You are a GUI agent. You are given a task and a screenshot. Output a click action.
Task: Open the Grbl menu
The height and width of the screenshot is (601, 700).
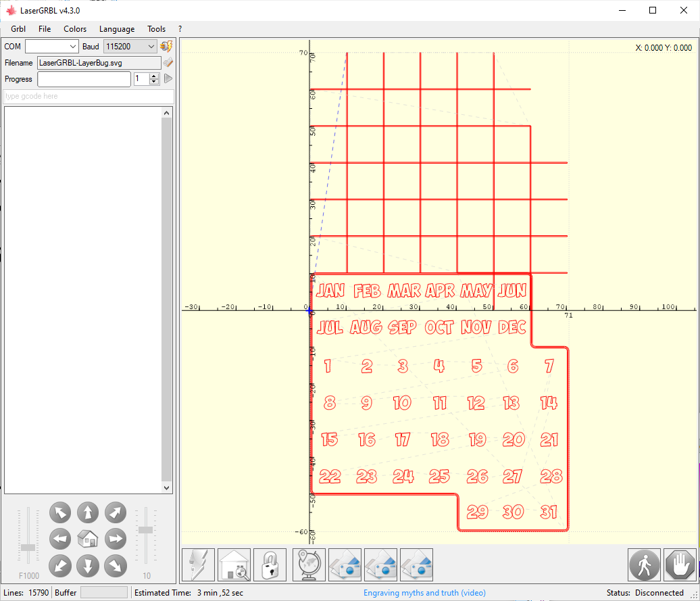(18, 29)
